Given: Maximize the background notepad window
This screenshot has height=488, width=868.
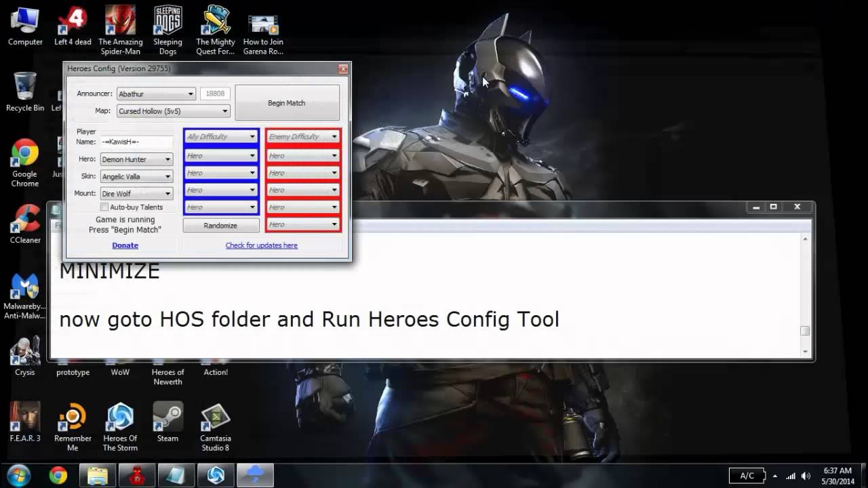Looking at the screenshot, I should [773, 207].
